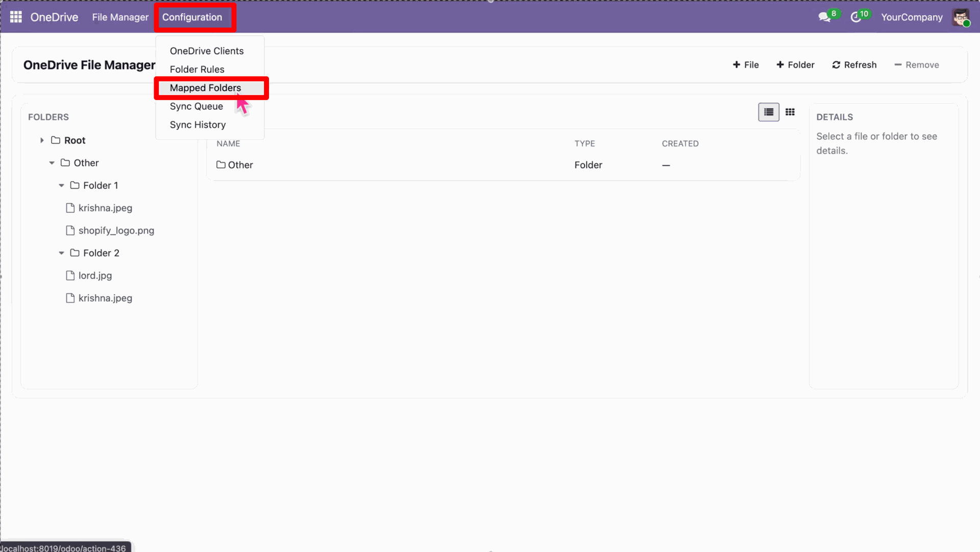Select shopify_logo.png in the tree

click(116, 231)
